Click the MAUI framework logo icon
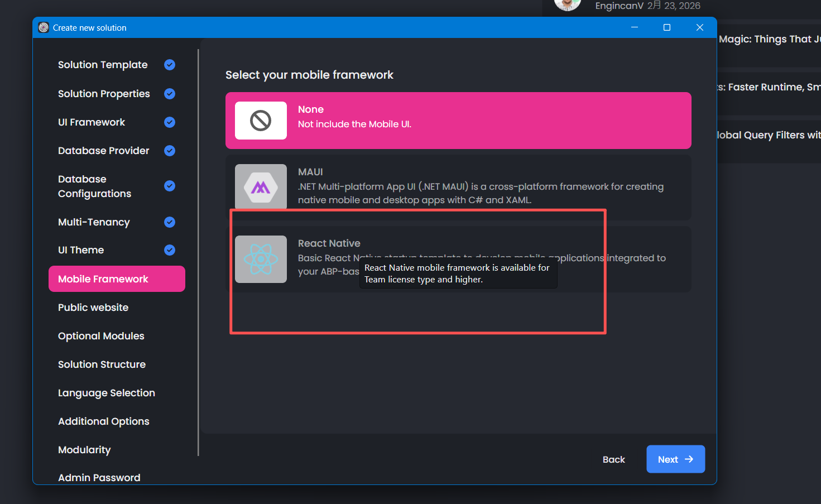The width and height of the screenshot is (821, 504). (x=261, y=187)
